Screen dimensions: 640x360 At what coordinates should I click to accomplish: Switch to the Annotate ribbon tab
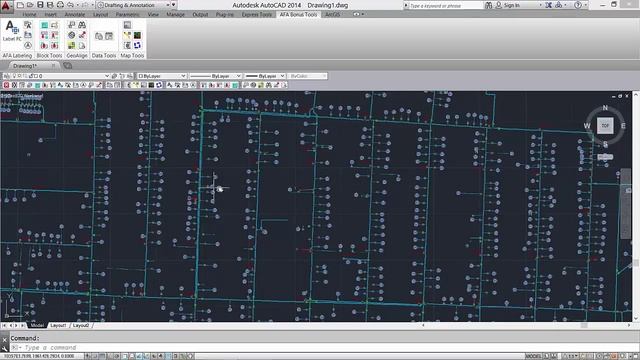point(75,14)
